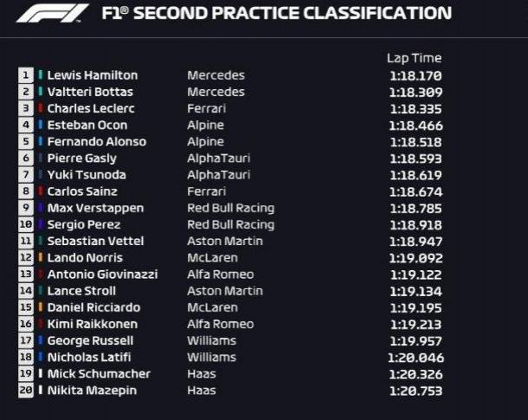Click the red team color bar beside Charles Leclerc
The height and width of the screenshot is (420, 528).
pos(41,108)
